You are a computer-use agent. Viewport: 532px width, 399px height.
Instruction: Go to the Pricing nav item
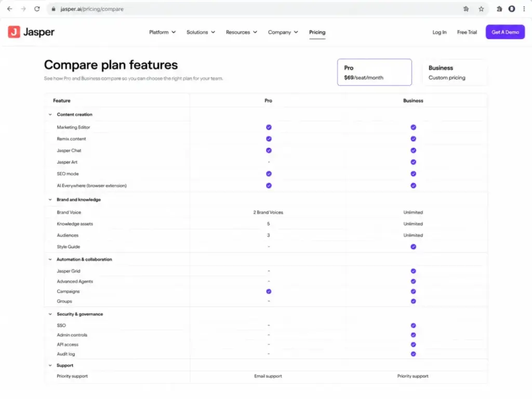pos(317,32)
